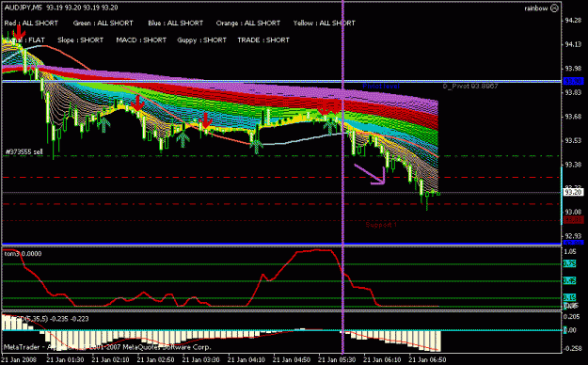Click the "Guppy : SHORT" status label
The image size is (588, 365).
tap(201, 40)
